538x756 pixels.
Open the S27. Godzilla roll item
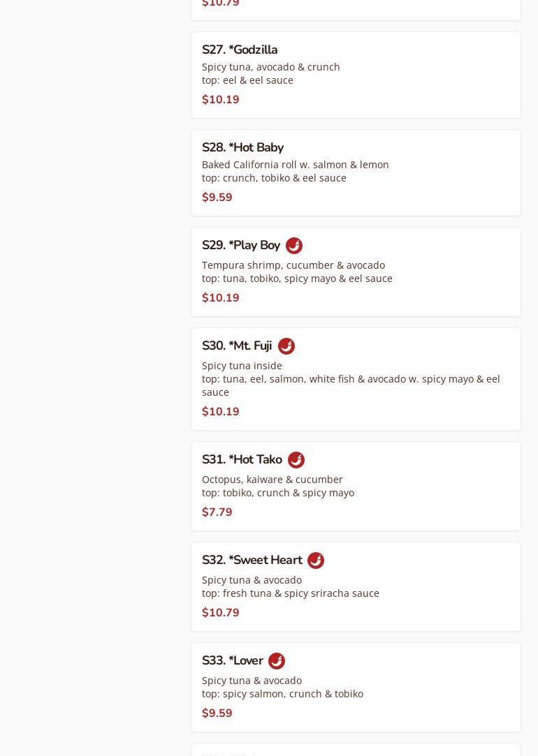pos(240,50)
